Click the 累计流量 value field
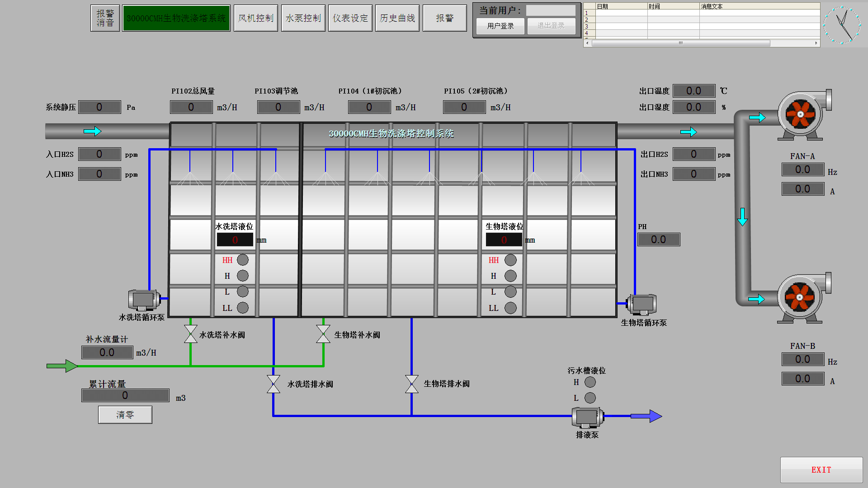This screenshot has width=868, height=488. pyautogui.click(x=125, y=395)
